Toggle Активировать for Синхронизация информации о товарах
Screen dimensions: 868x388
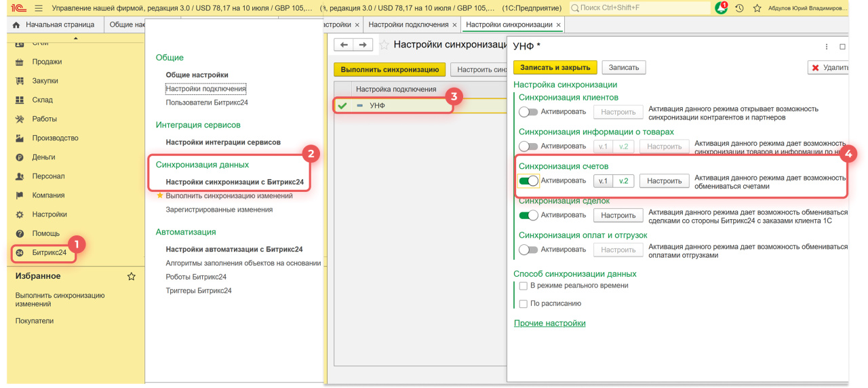(x=528, y=147)
